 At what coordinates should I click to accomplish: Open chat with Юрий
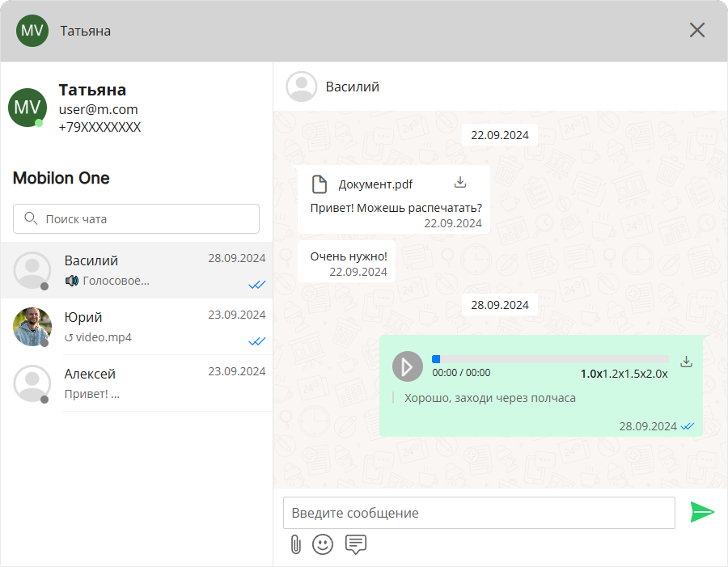pyautogui.click(x=136, y=327)
